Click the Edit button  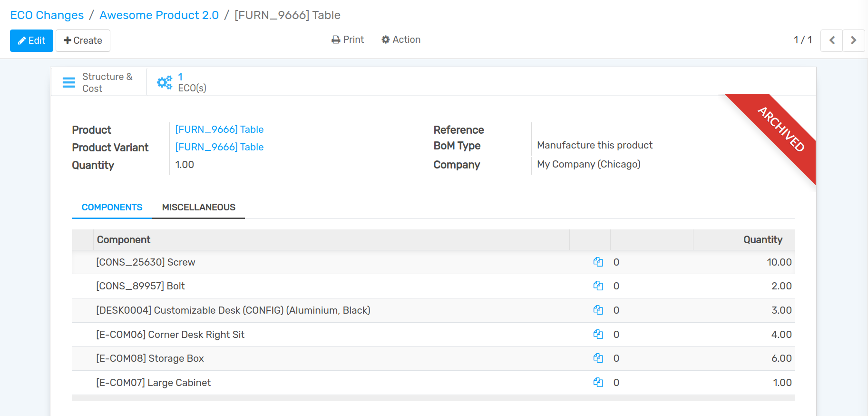(x=31, y=40)
